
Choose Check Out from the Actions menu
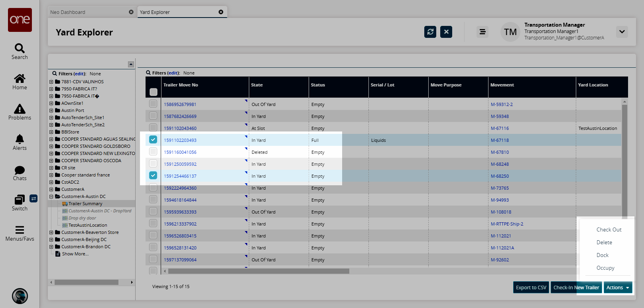[x=609, y=230]
